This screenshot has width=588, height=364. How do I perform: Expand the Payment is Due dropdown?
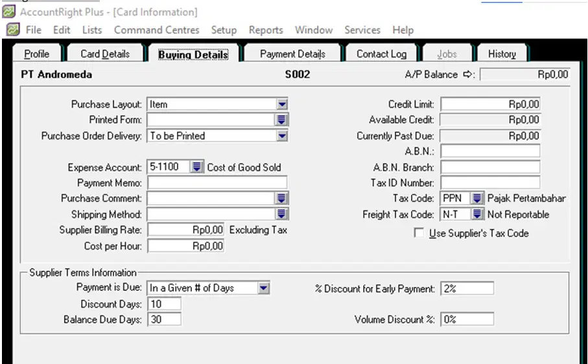tap(264, 288)
